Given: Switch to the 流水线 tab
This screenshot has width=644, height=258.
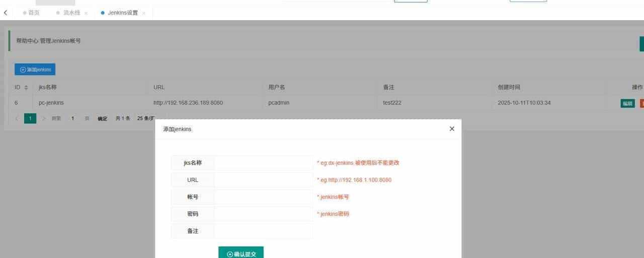Looking at the screenshot, I should click(x=69, y=13).
